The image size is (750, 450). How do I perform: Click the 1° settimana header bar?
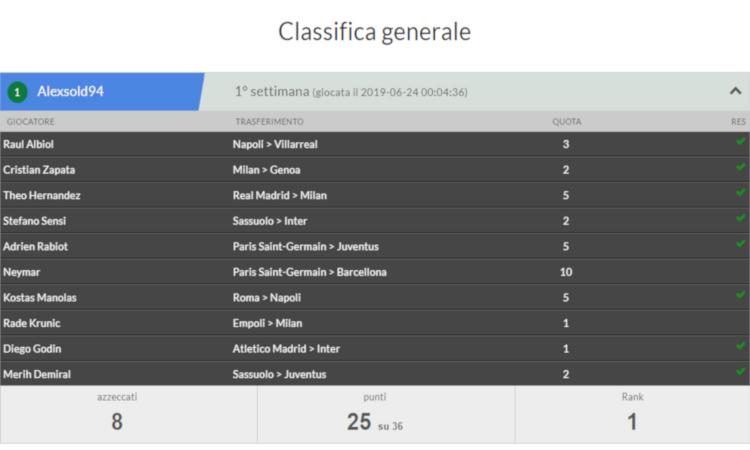(474, 92)
